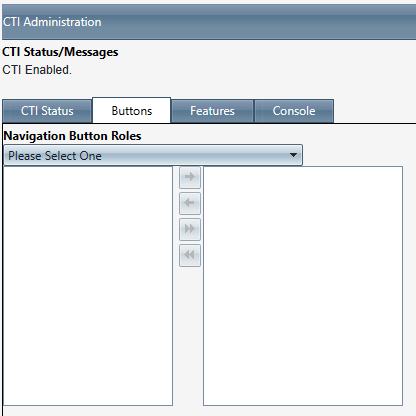Select the Buttons tab
Image resolution: width=416 pixels, height=416 pixels.
132,111
